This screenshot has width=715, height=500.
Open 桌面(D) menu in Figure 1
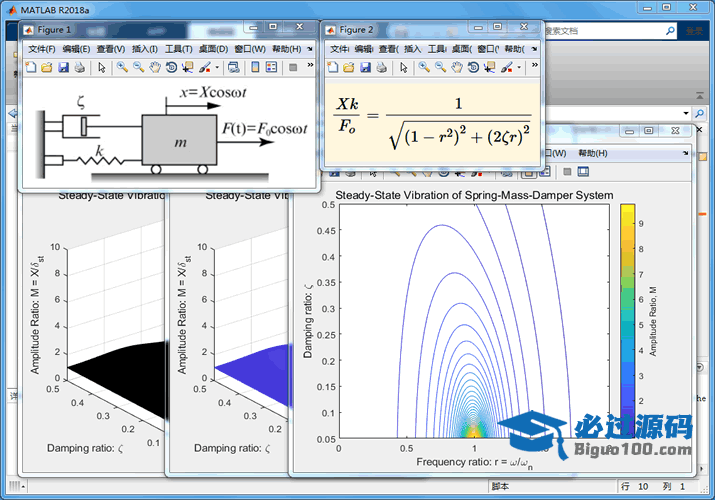tap(213, 49)
